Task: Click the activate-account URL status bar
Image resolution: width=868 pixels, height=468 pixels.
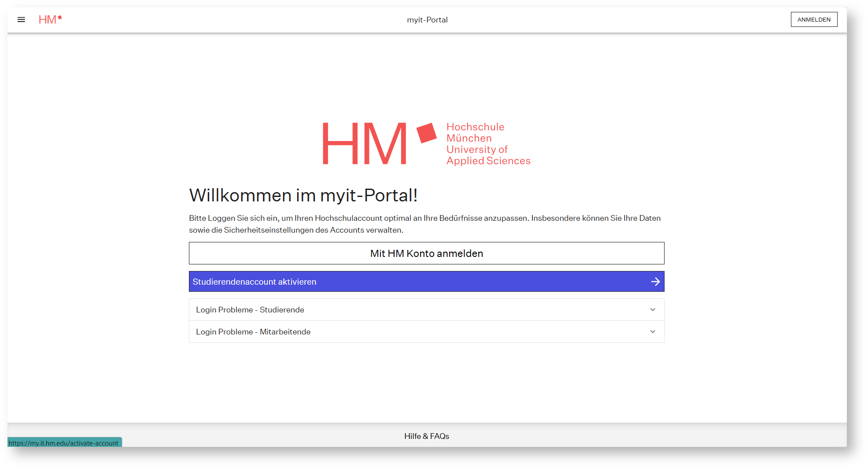Action: [64, 443]
